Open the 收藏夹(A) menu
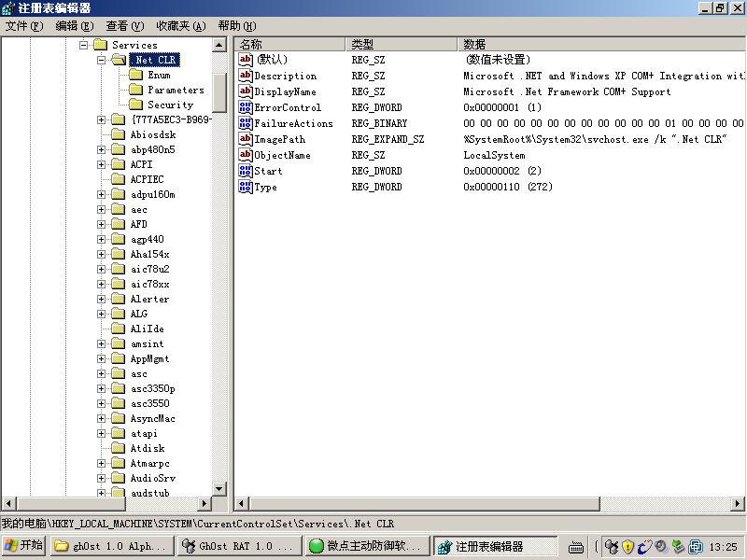This screenshot has width=747, height=560. coord(181,26)
